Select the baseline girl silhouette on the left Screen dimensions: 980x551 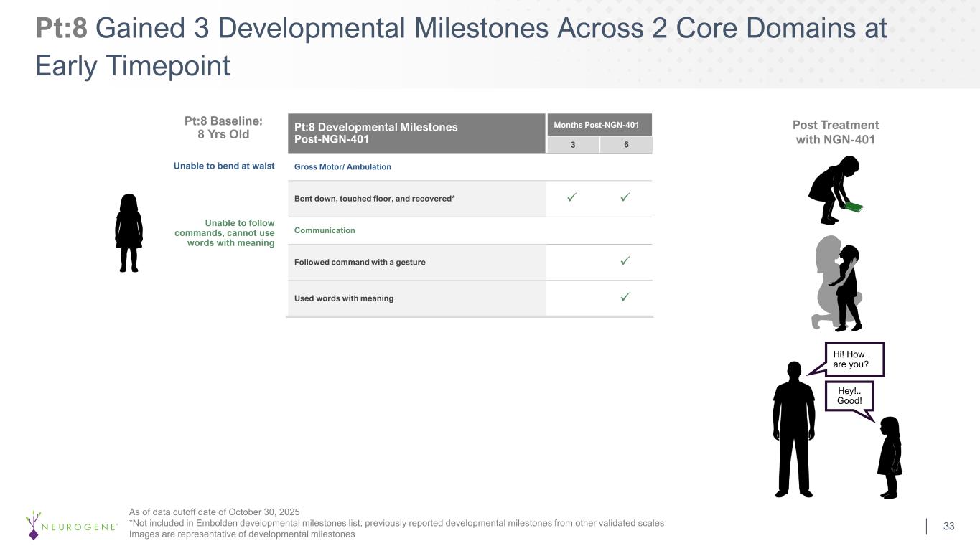(129, 233)
